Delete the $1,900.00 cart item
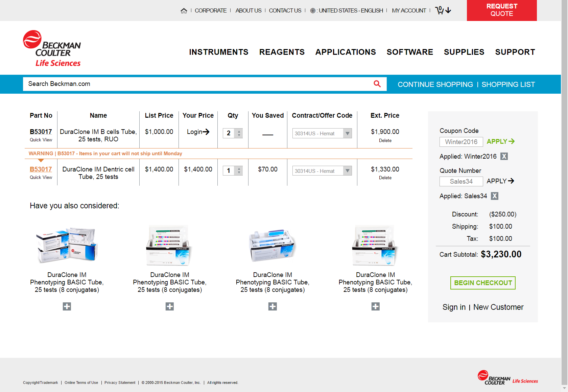The width and height of the screenshot is (568, 392). pos(385,140)
